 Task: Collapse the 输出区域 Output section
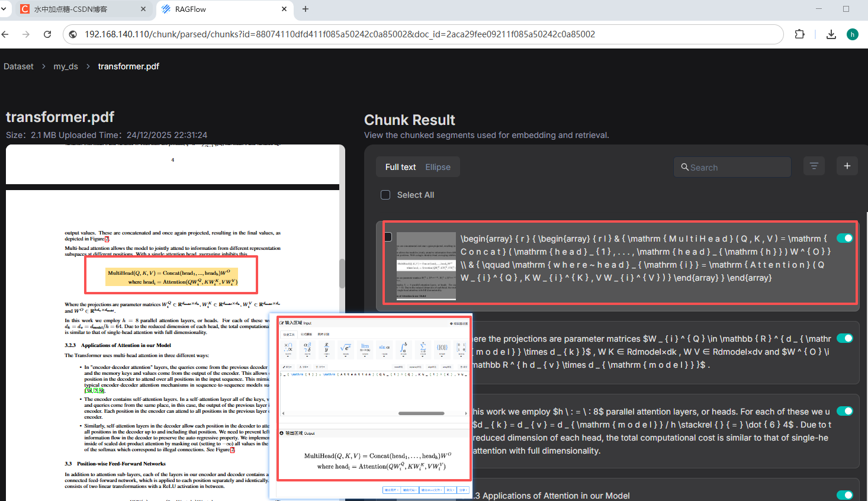(x=282, y=433)
